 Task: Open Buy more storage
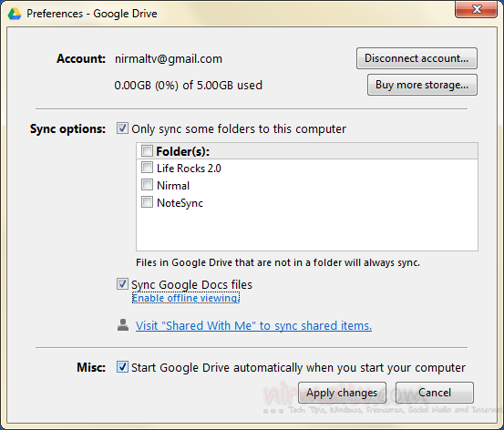[x=422, y=85]
